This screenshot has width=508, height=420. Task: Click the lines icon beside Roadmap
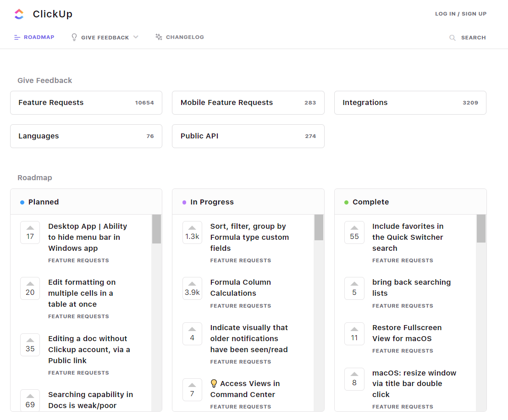tap(17, 37)
